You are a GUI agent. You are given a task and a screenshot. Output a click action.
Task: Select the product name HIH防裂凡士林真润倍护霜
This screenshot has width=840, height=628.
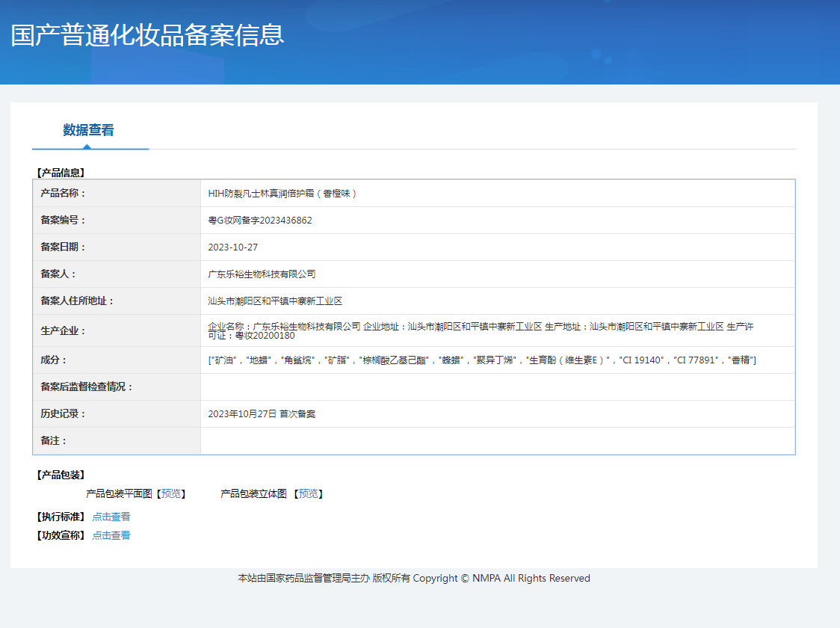tap(282, 194)
